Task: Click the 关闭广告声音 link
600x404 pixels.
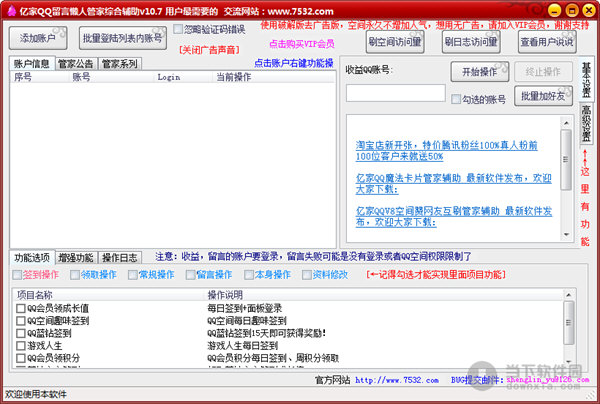Action: point(207,48)
